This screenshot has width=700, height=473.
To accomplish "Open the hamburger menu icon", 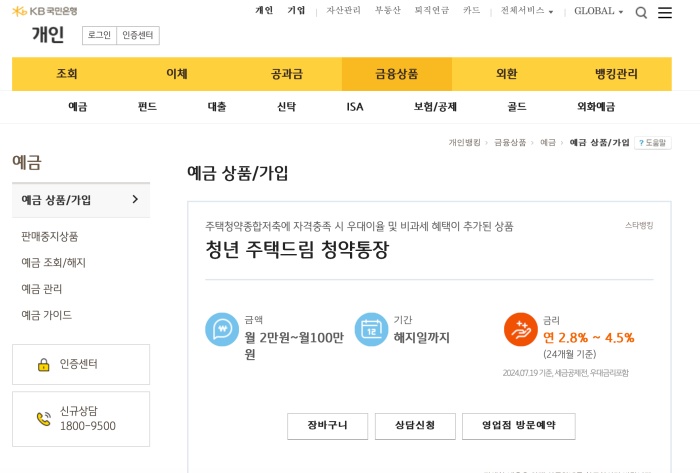I will coord(665,12).
